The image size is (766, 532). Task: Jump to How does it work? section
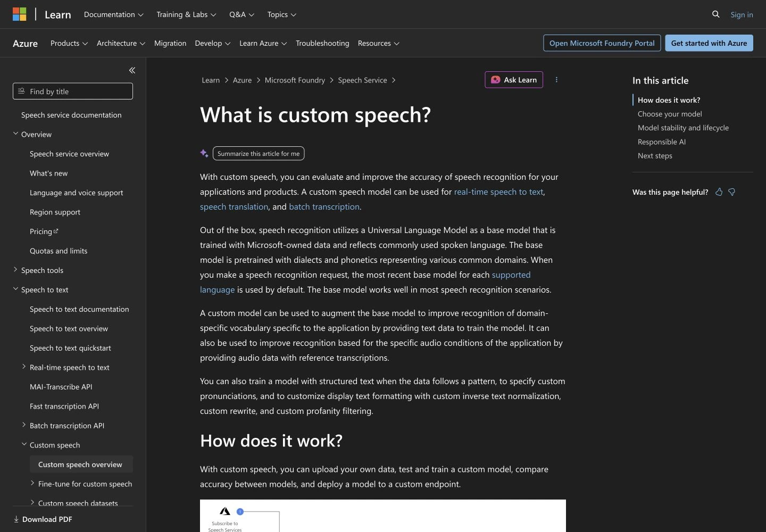pos(669,99)
